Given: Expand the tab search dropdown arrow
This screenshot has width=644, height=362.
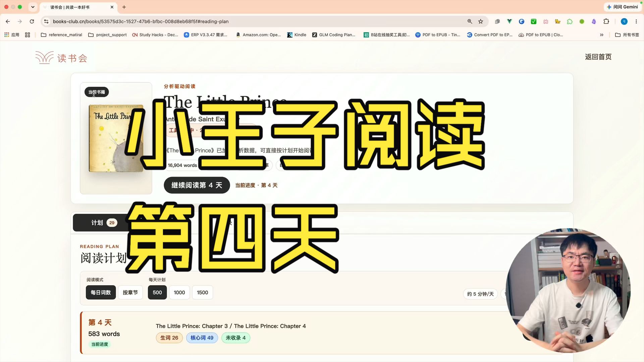Looking at the screenshot, I should pos(33,7).
